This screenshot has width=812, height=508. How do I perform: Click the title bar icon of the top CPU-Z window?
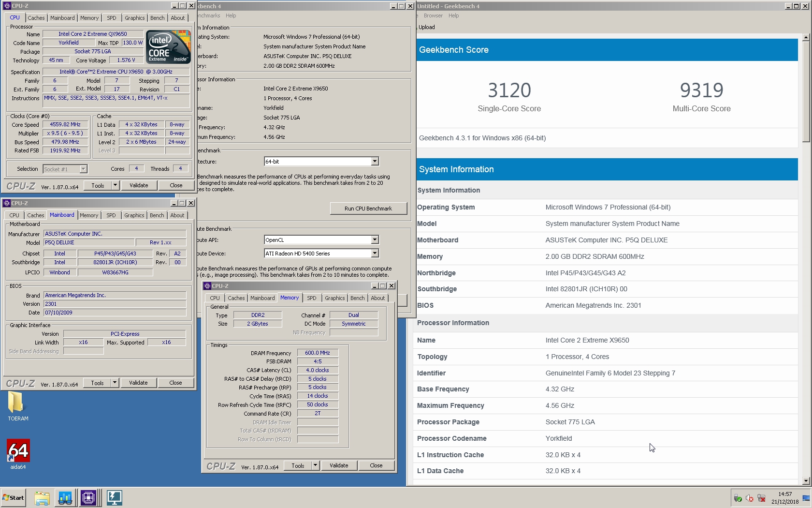coord(7,6)
